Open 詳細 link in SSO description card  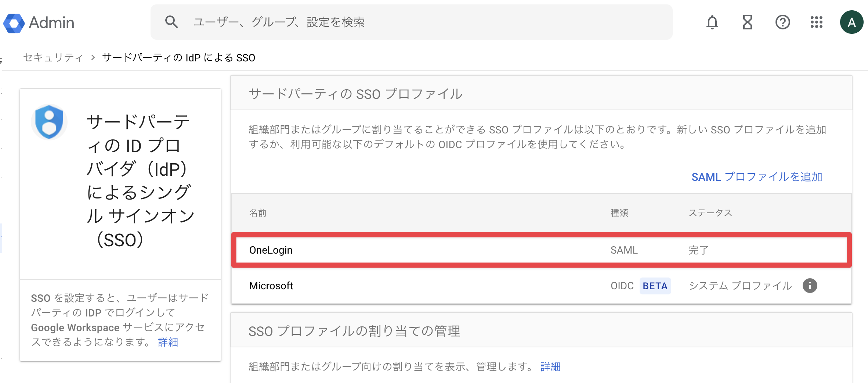coord(168,342)
